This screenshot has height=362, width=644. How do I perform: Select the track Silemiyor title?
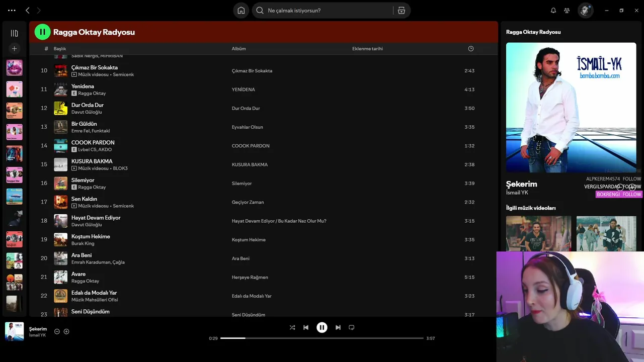point(83,180)
